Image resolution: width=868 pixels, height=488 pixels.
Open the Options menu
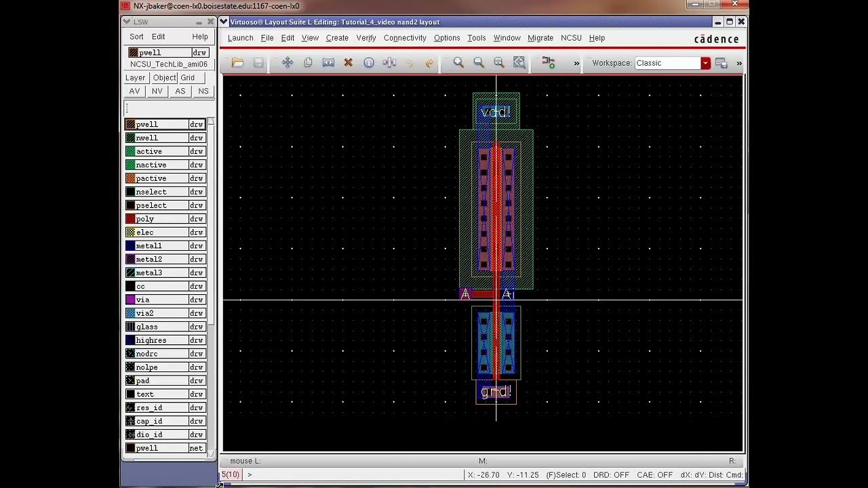[x=447, y=38]
